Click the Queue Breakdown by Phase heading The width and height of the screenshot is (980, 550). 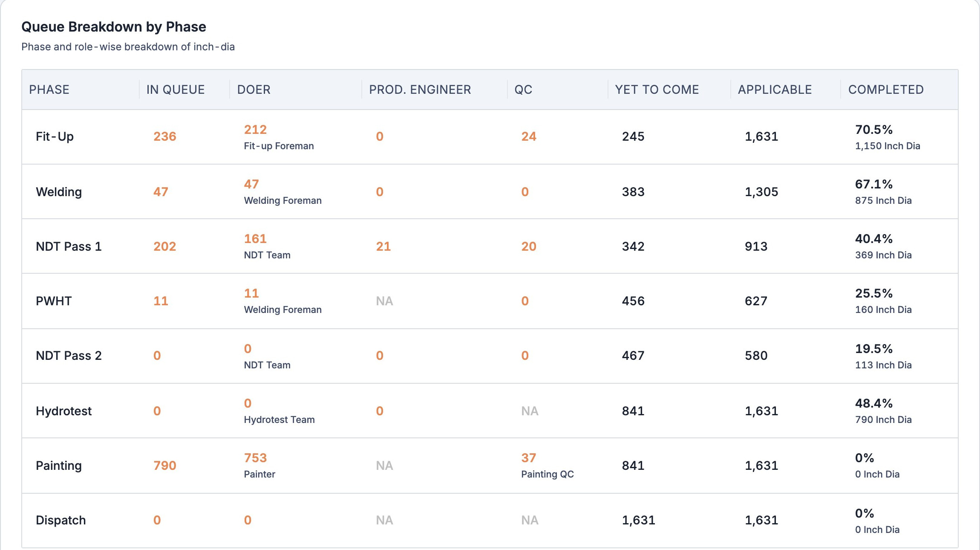[114, 27]
